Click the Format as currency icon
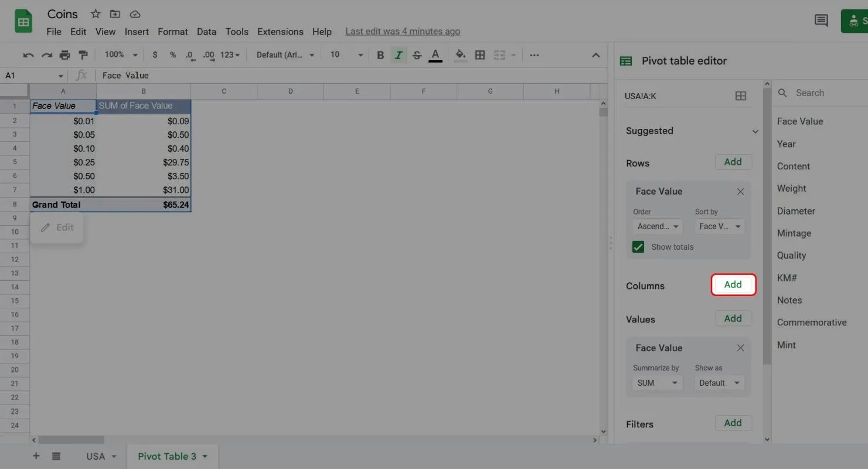 point(155,55)
